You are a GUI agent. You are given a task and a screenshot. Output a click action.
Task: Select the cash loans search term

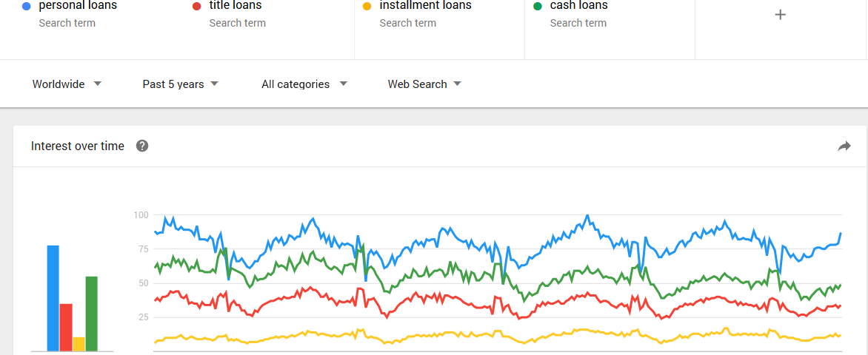(578, 6)
